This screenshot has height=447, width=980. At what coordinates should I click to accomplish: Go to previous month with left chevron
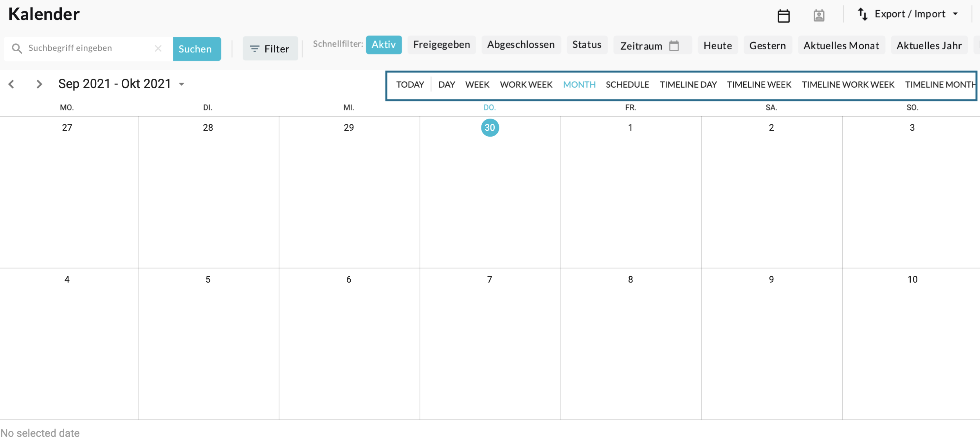coord(11,84)
